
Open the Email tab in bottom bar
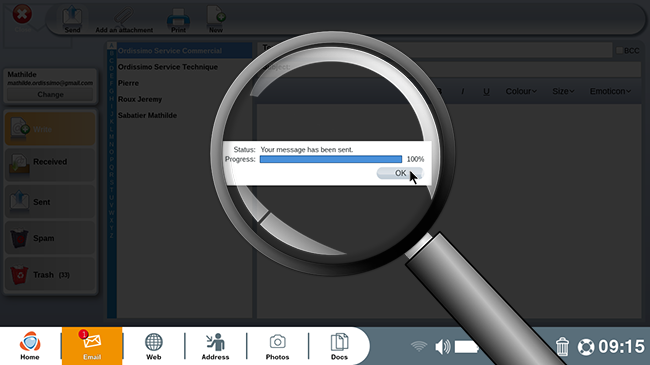click(92, 346)
